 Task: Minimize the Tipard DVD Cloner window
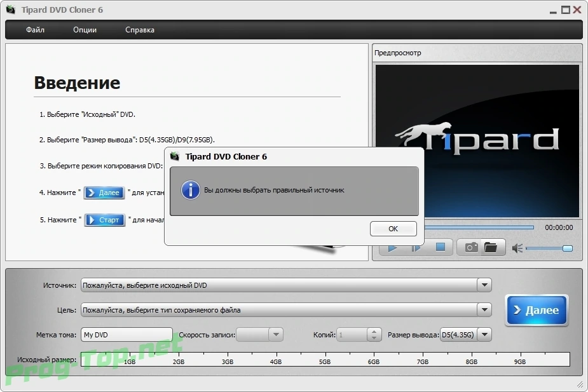[553, 11]
